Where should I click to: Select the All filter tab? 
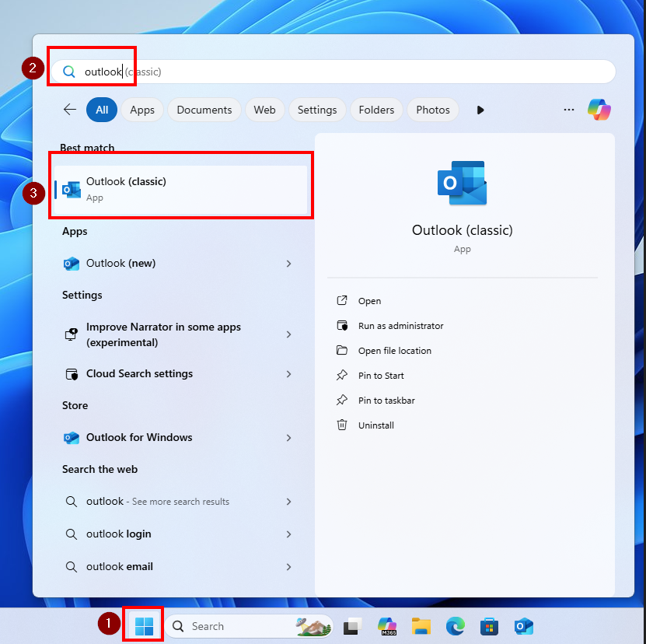102,110
